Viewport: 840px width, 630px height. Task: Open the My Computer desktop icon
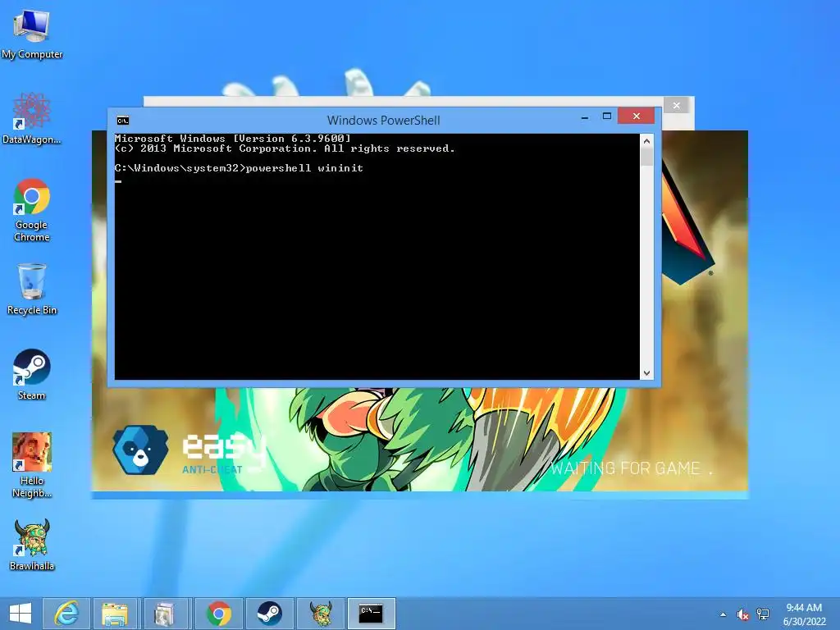32,33
